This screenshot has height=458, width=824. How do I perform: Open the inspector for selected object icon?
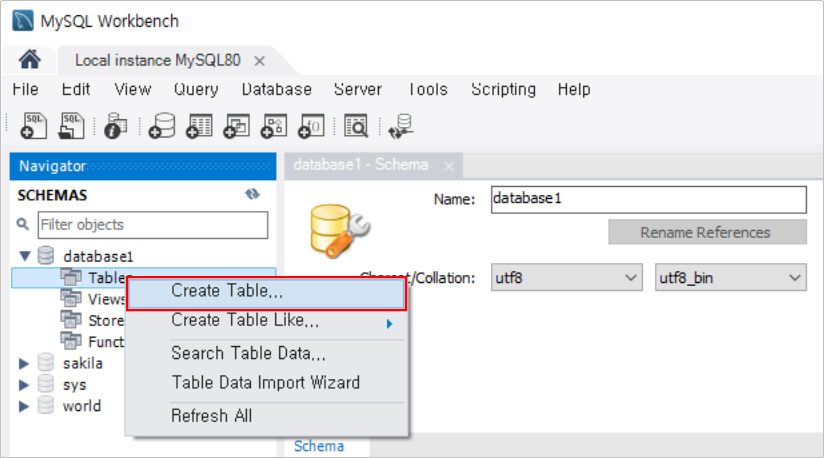pos(116,126)
